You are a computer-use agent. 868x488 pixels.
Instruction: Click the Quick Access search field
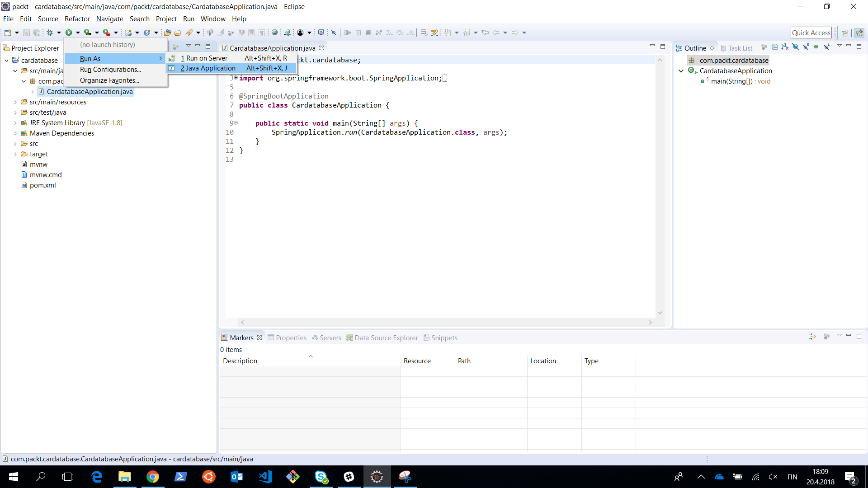click(x=811, y=33)
